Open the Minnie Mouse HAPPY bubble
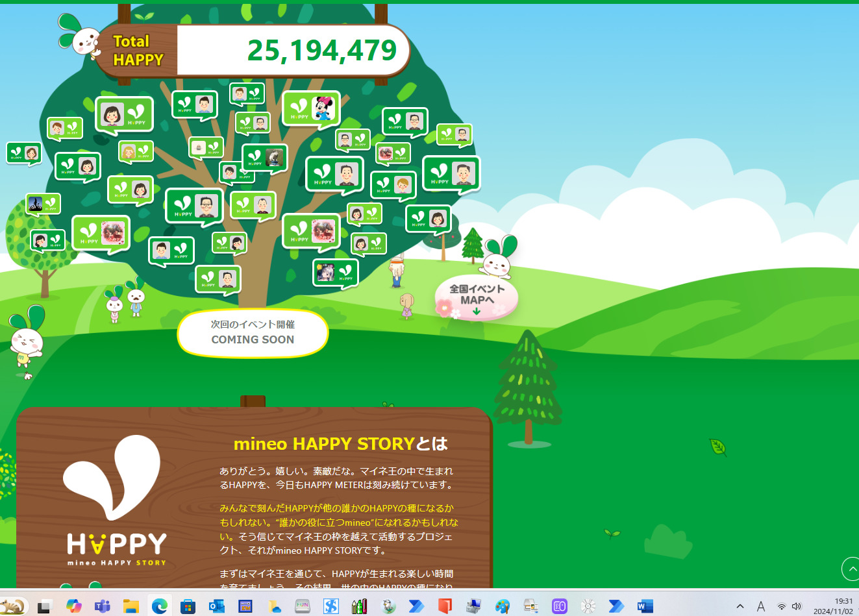Screen dimensions: 859x616 [311, 108]
